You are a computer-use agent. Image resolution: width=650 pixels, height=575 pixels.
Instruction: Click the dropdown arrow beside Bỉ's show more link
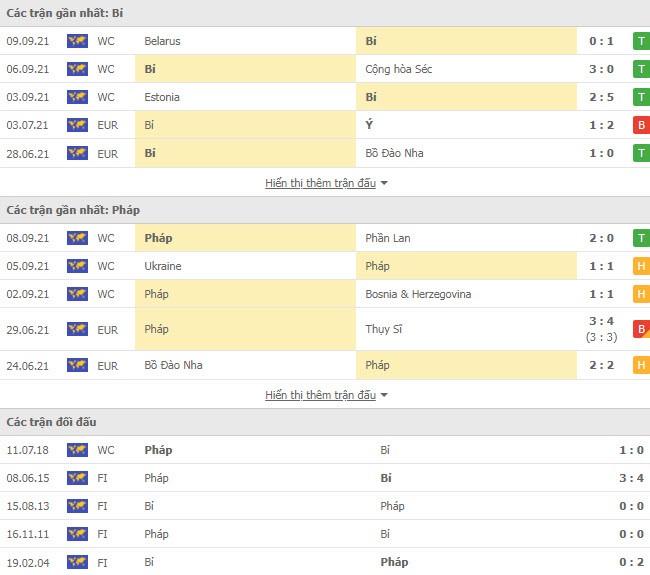(x=384, y=183)
